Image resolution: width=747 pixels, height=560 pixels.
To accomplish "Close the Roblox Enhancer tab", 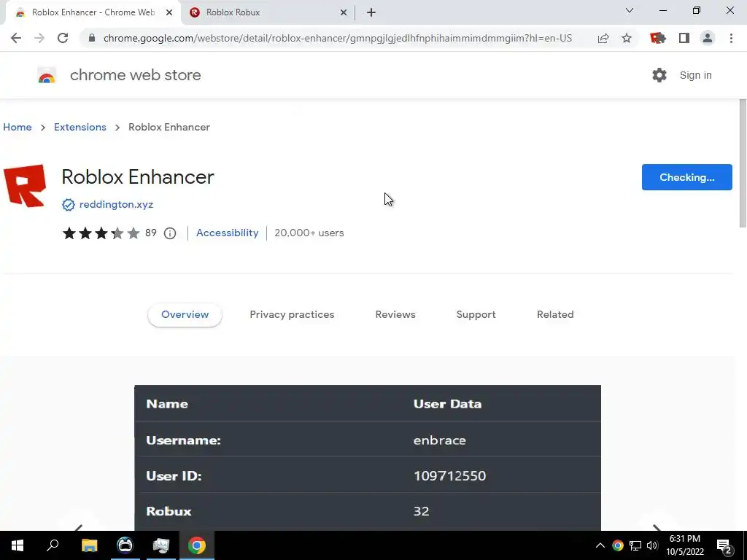I will [x=169, y=12].
